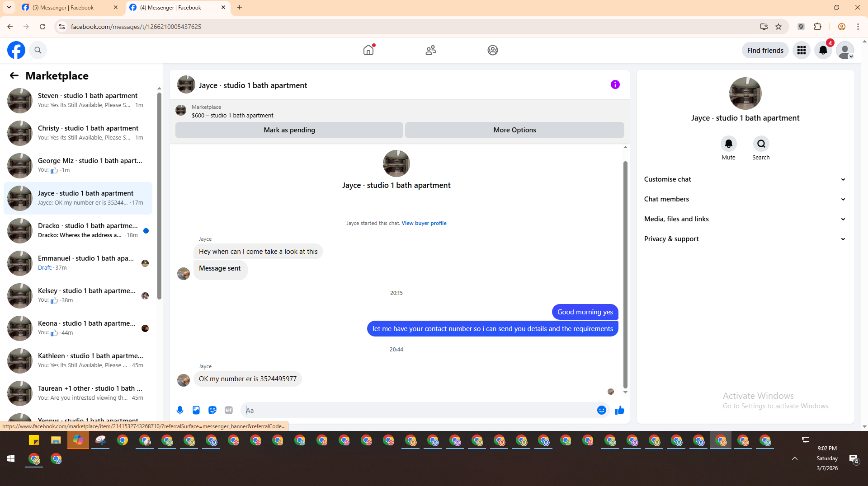This screenshot has width=868, height=486.
Task: Open Chrome three-dot menu
Action: [858, 27]
